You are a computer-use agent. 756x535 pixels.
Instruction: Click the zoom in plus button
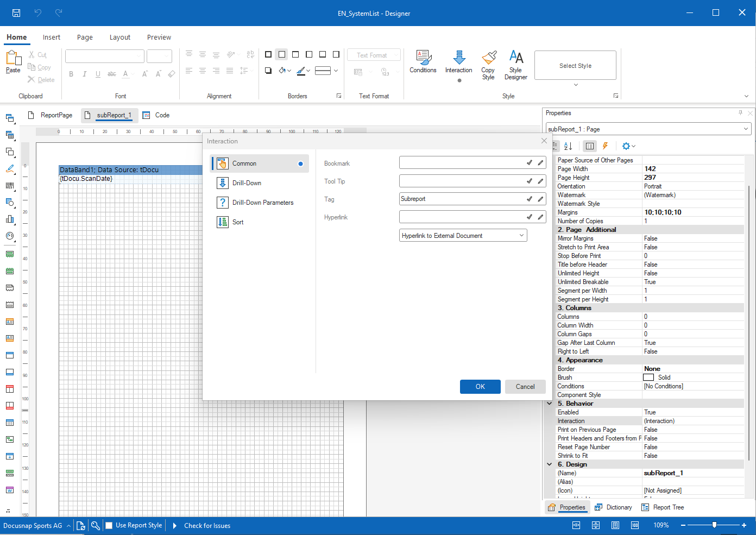pyautogui.click(x=745, y=525)
